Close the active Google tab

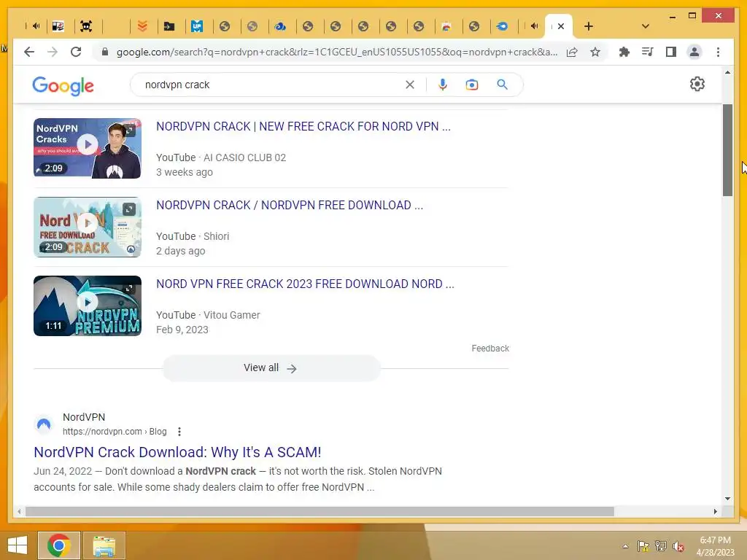coord(561,26)
